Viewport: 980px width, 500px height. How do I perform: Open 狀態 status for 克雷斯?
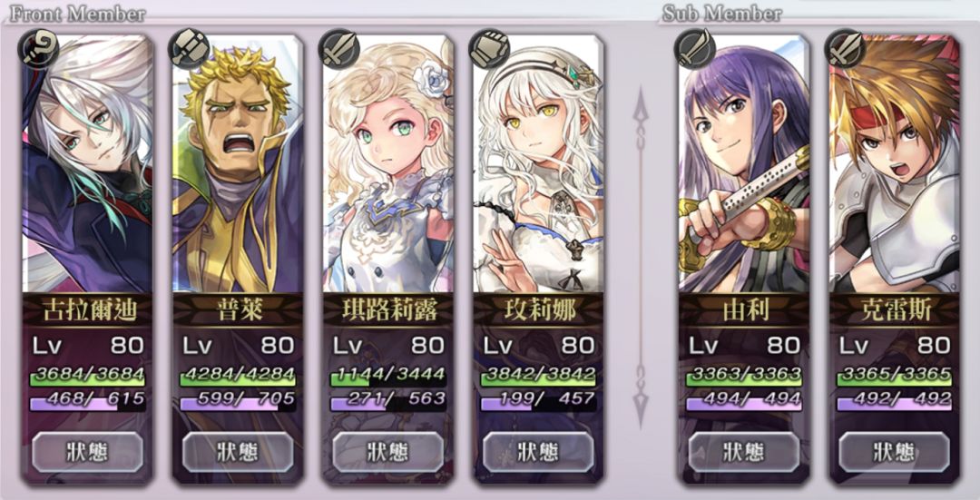[894, 451]
